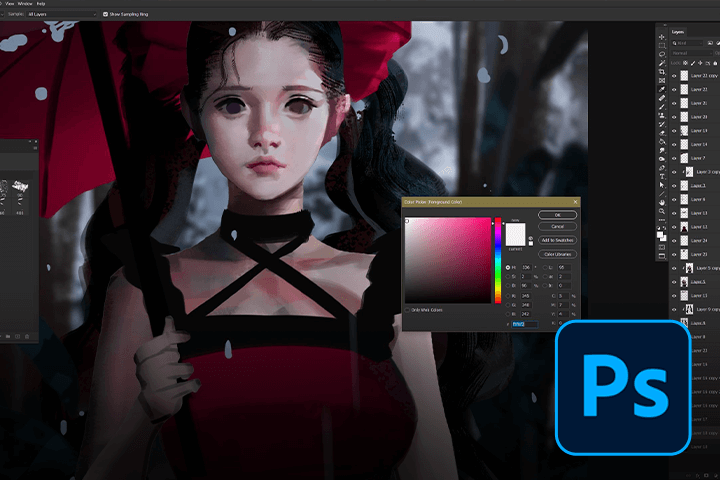Select the Magic Wand tool
The image size is (720, 480).
pyautogui.click(x=662, y=63)
